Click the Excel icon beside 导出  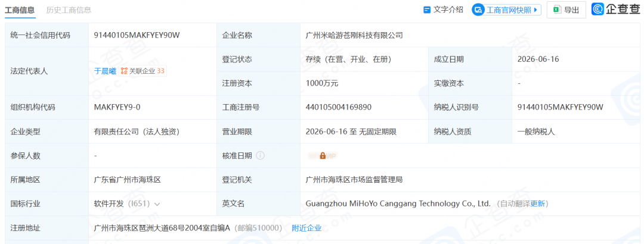click(x=558, y=10)
